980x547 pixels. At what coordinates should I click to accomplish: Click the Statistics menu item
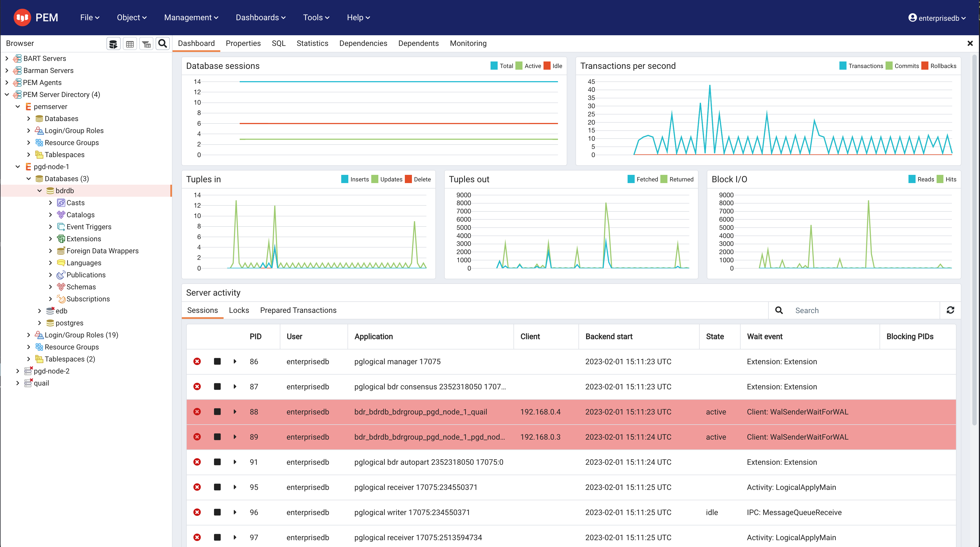pyautogui.click(x=312, y=43)
